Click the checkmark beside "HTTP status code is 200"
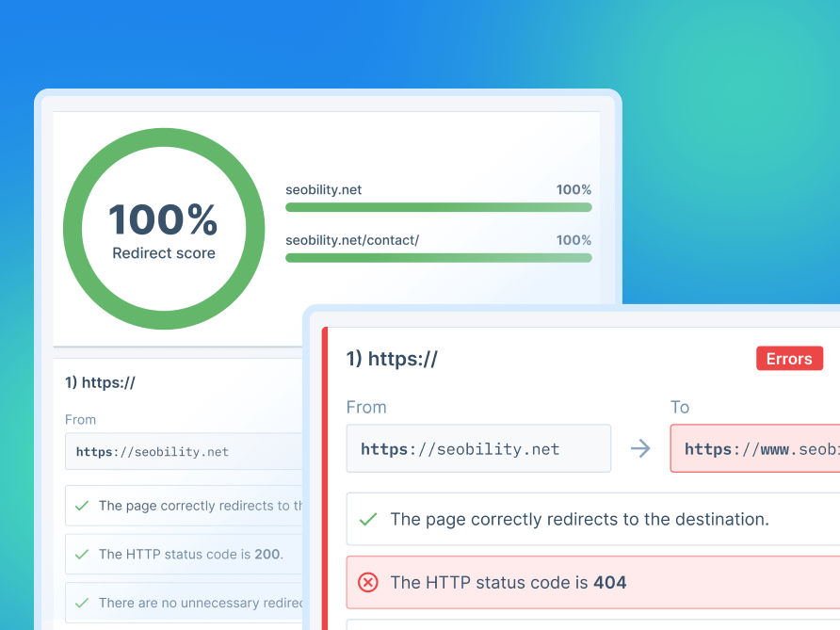Image resolution: width=840 pixels, height=630 pixels. [85, 554]
